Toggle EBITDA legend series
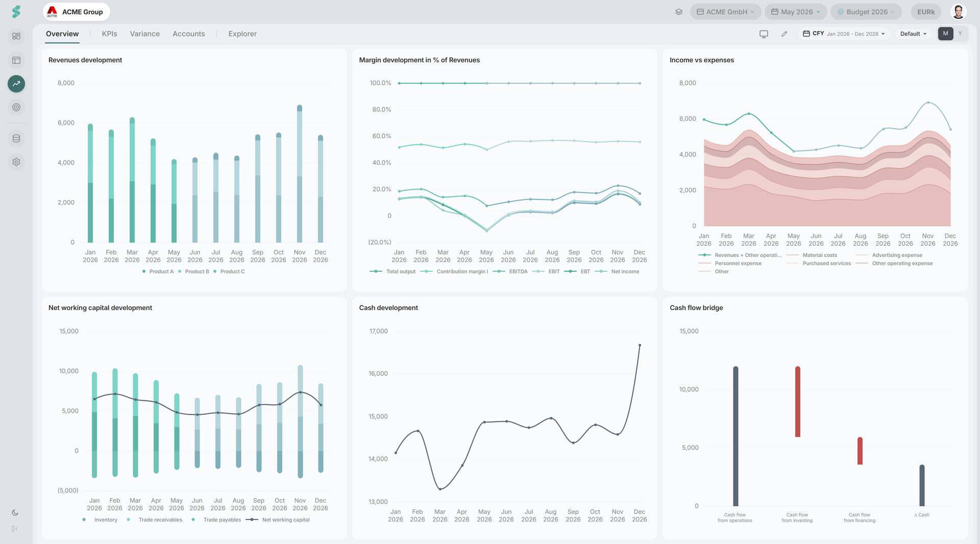This screenshot has width=980, height=544. point(510,272)
